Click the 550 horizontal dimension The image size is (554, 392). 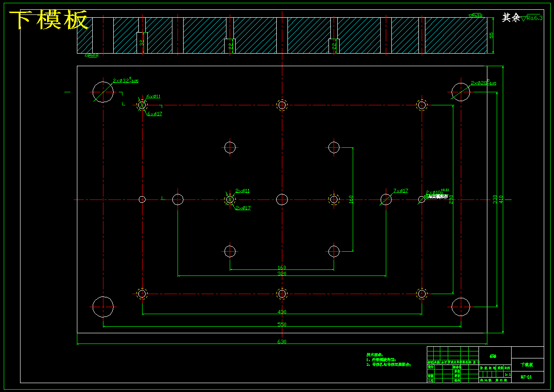pos(282,324)
